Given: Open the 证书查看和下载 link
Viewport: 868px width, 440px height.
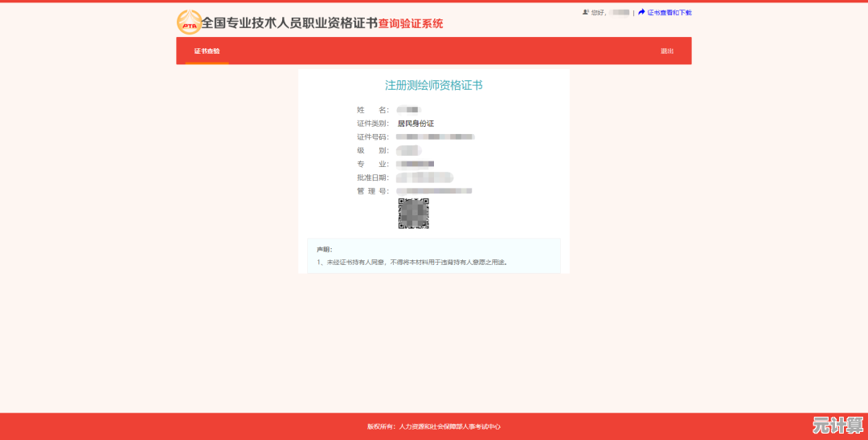Looking at the screenshot, I should click(x=669, y=13).
